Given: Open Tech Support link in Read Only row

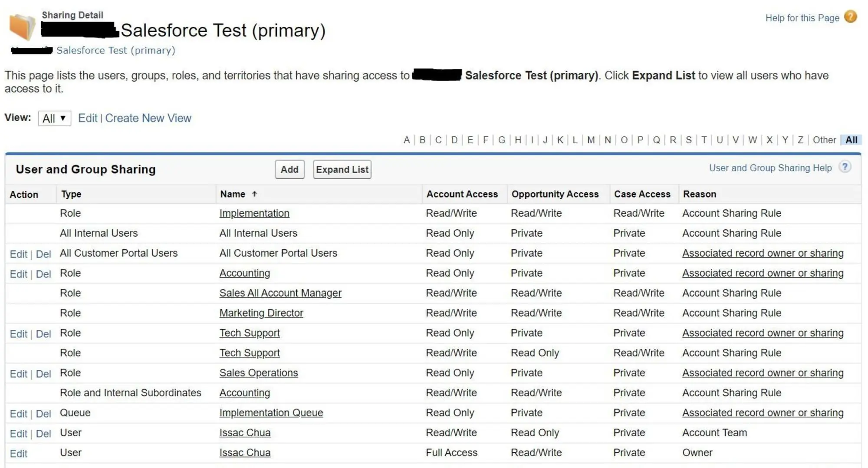Looking at the screenshot, I should (250, 333).
